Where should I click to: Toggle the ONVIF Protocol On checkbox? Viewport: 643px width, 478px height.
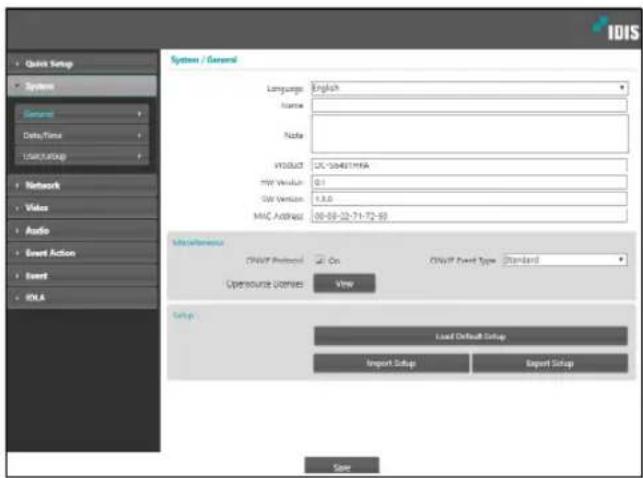pos(319,260)
